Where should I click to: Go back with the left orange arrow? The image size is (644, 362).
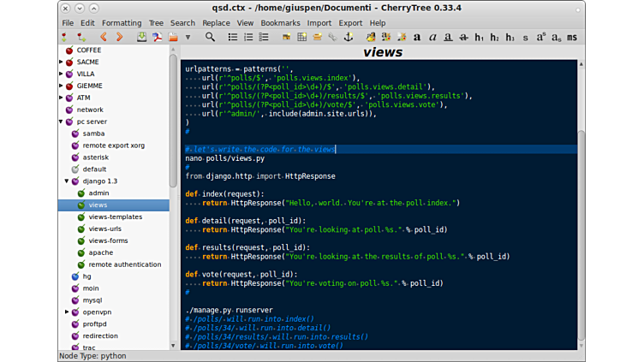click(104, 38)
